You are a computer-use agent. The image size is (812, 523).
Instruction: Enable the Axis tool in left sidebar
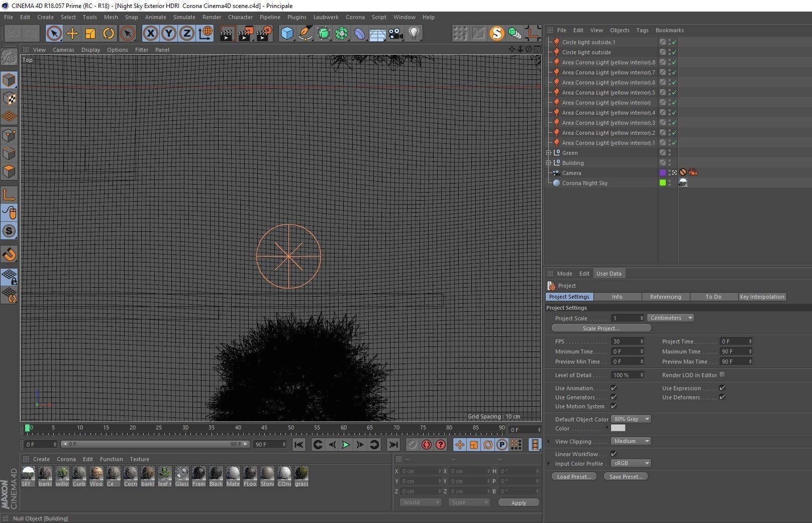tap(9, 195)
